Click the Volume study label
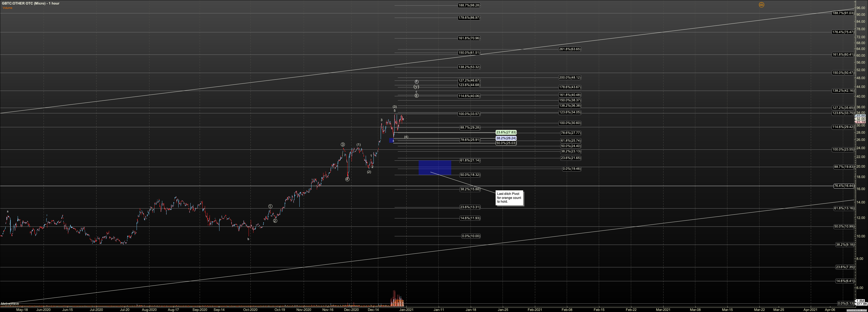 click(7, 8)
